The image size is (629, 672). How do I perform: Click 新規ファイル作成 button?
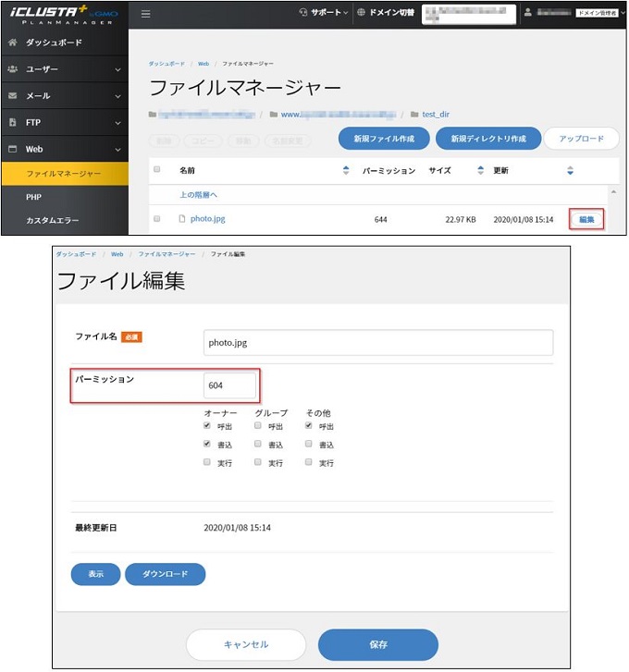click(x=384, y=139)
